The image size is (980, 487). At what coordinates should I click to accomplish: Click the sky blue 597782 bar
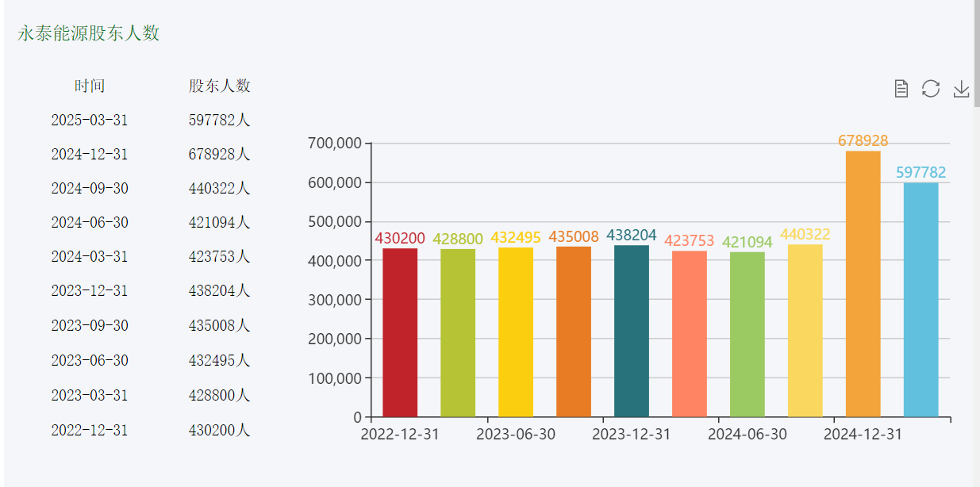click(921, 300)
